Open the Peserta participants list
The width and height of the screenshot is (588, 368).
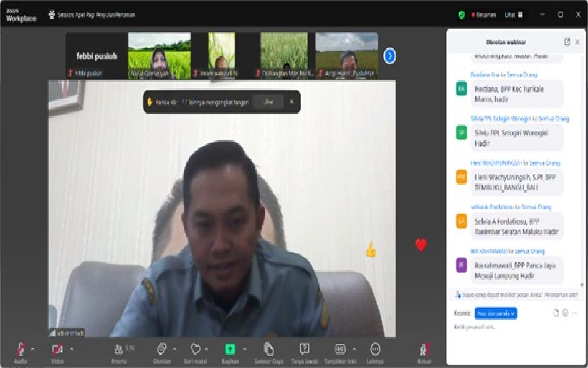[x=119, y=349]
